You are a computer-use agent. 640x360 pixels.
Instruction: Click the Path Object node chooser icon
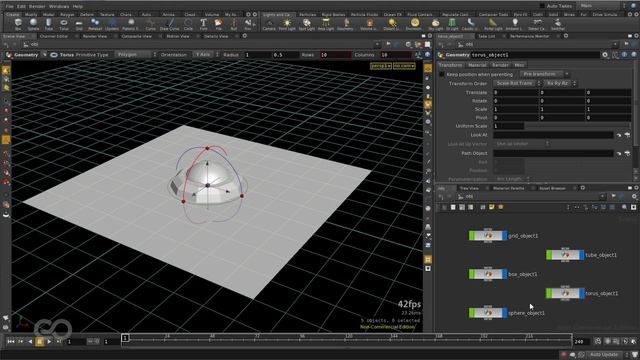pos(627,153)
